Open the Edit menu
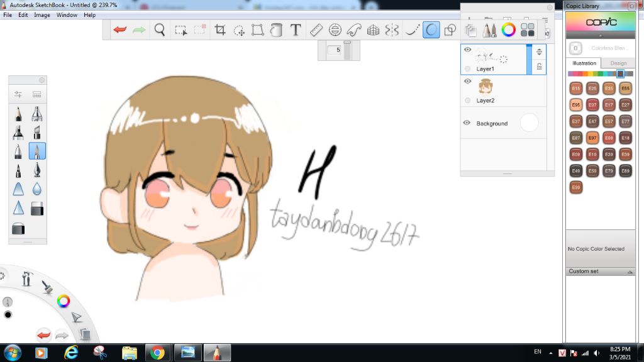Screen dimensions: 644x362 point(23,15)
